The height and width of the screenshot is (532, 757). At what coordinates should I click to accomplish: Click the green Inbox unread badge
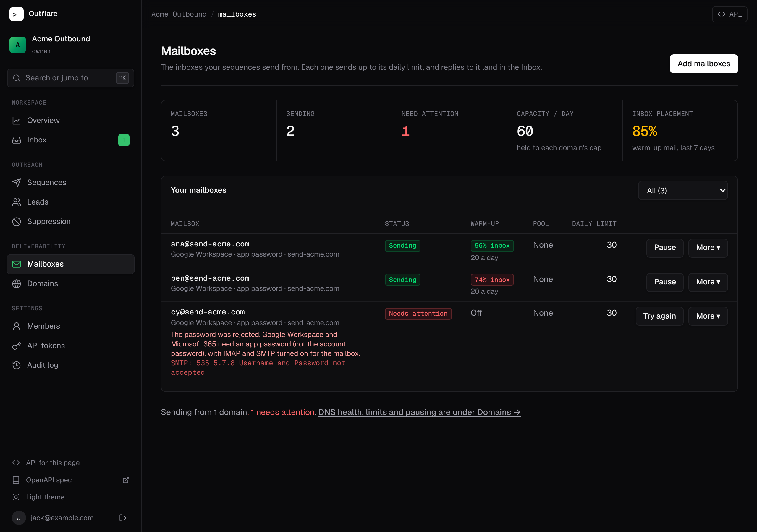(124, 140)
